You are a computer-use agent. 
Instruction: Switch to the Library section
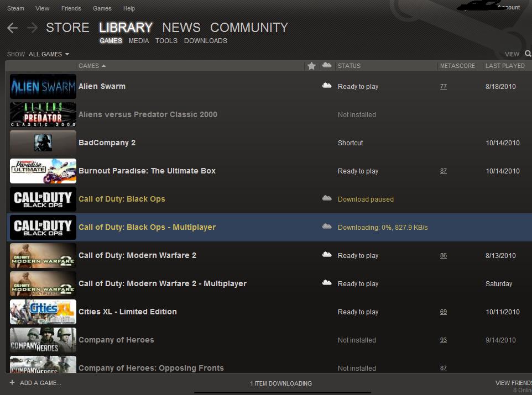[126, 28]
